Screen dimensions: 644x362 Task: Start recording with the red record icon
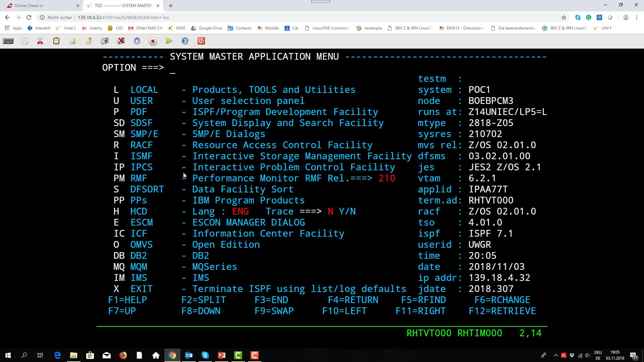153,41
